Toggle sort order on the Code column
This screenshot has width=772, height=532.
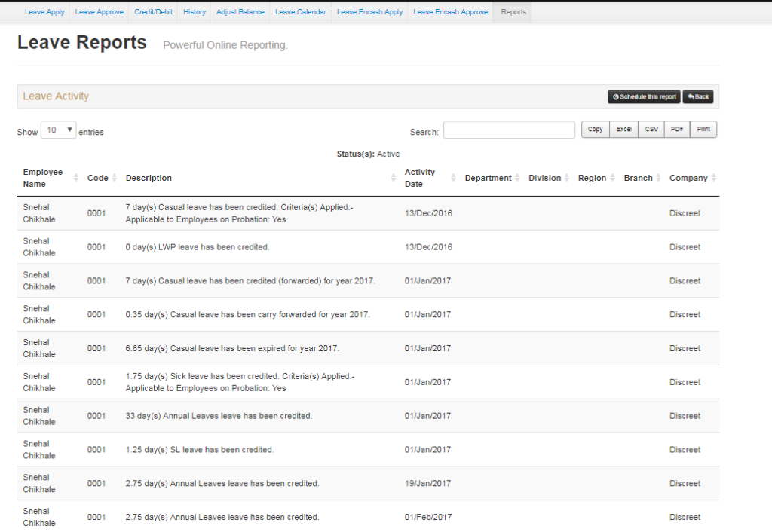(x=97, y=178)
